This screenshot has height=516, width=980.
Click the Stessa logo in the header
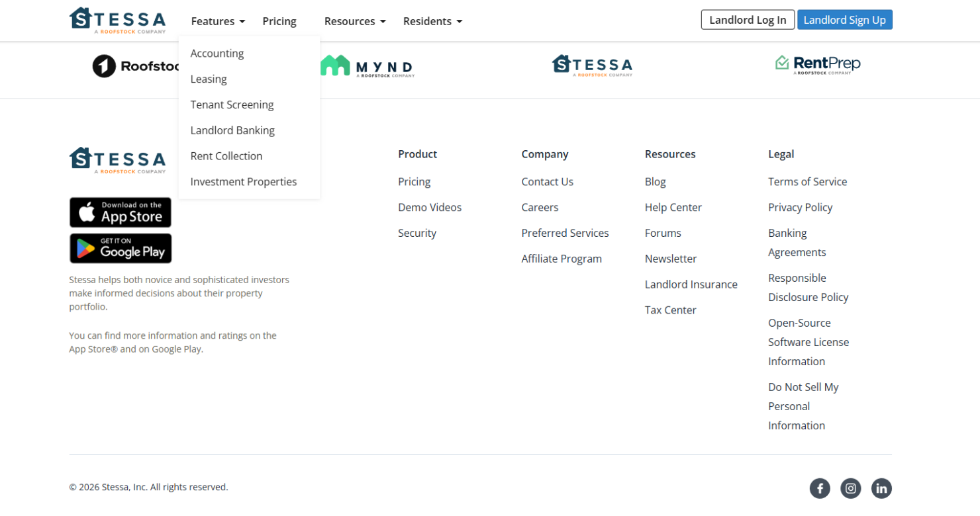click(x=118, y=20)
